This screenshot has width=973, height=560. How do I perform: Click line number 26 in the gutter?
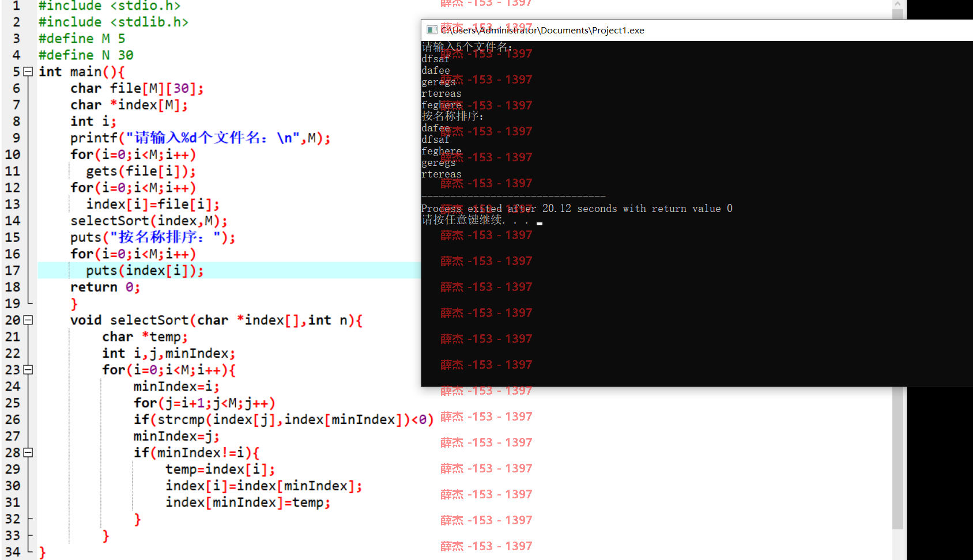click(13, 420)
